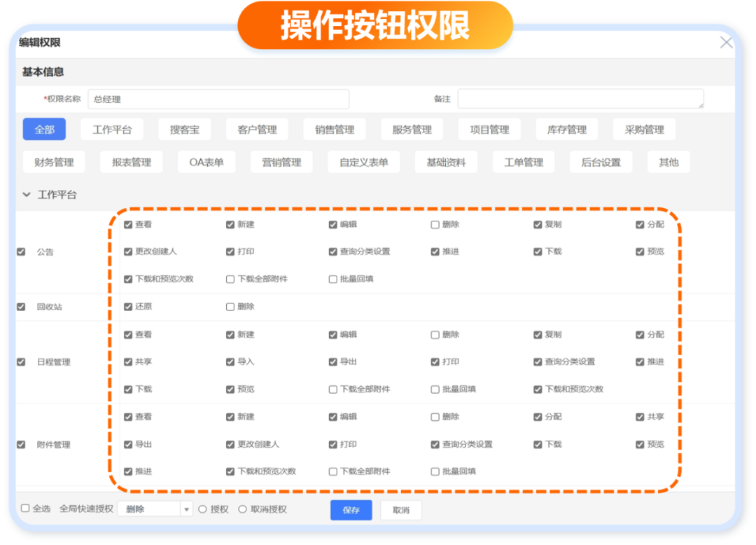756x545 pixels.
Task: Enable the 删除 permission for 回收站
Action: click(x=230, y=307)
